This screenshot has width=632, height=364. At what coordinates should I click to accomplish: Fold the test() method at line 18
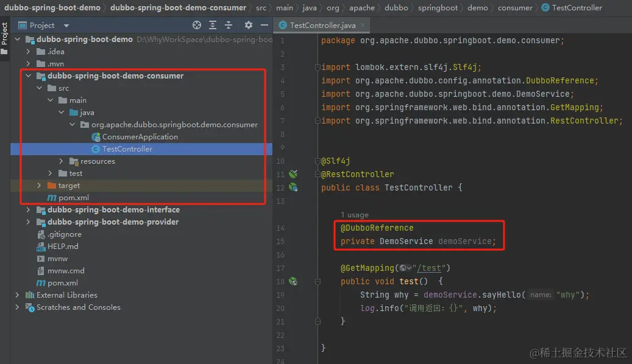point(318,281)
